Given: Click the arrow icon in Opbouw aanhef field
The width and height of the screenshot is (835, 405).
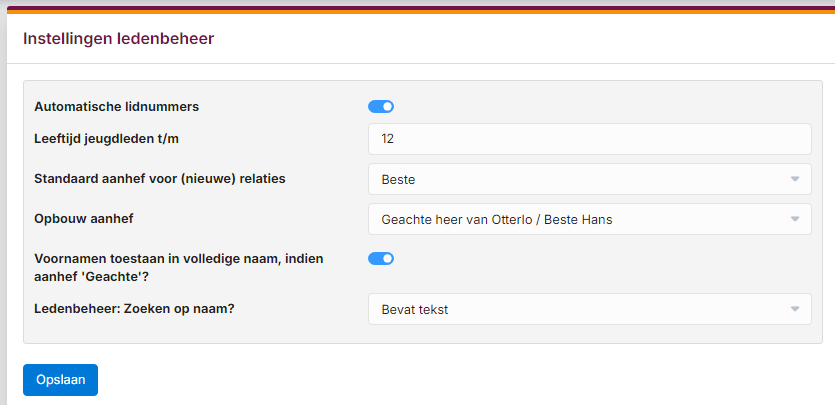Looking at the screenshot, I should pos(795,219).
